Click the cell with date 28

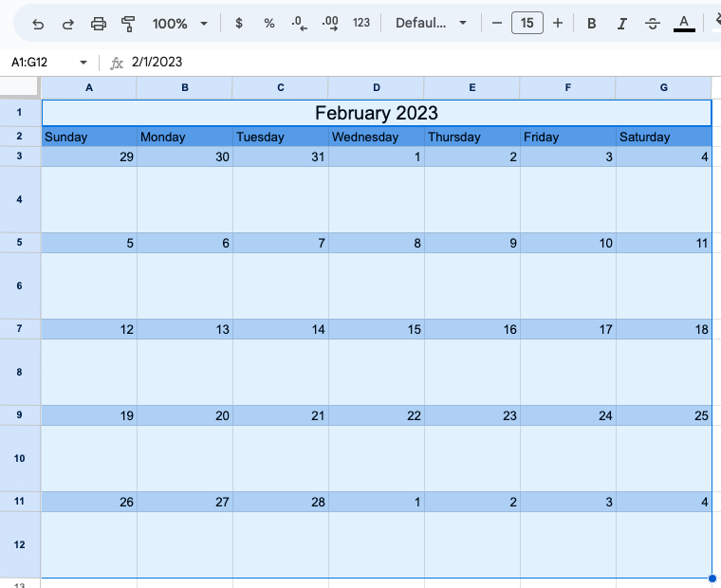click(281, 502)
